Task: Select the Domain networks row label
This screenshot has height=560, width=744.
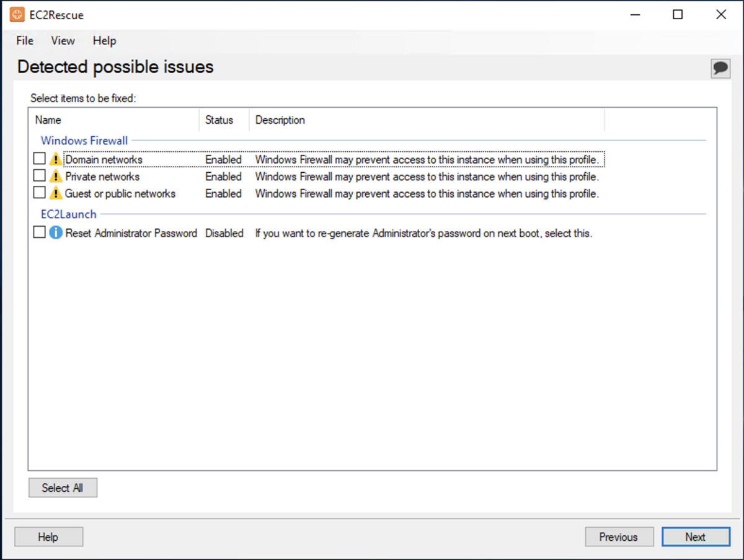Action: pyautogui.click(x=104, y=159)
